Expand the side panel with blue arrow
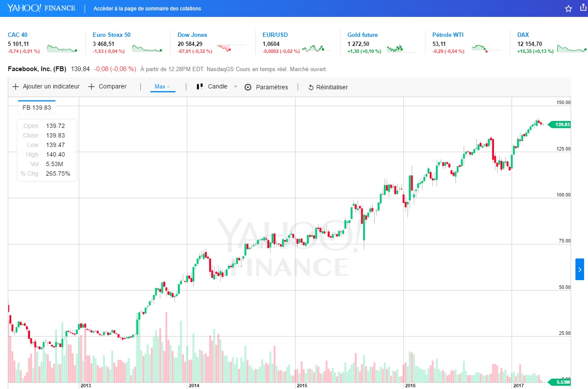Viewport: 588px width, 389px height. coord(580,270)
